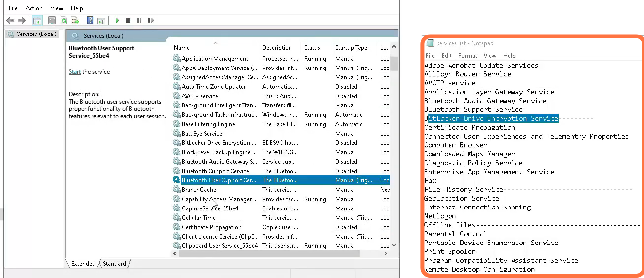Click the Restart Service toolbar icon
The image size is (644, 278).
[x=151, y=20]
